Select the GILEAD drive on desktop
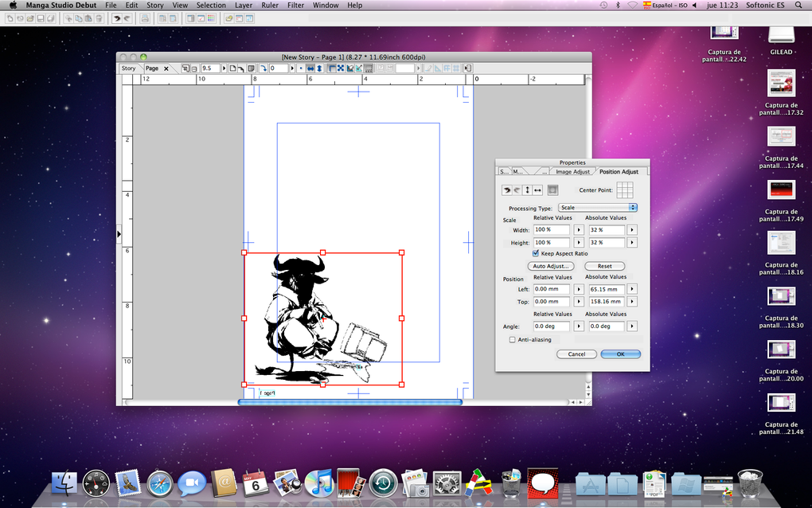The image size is (812, 508). point(781,41)
